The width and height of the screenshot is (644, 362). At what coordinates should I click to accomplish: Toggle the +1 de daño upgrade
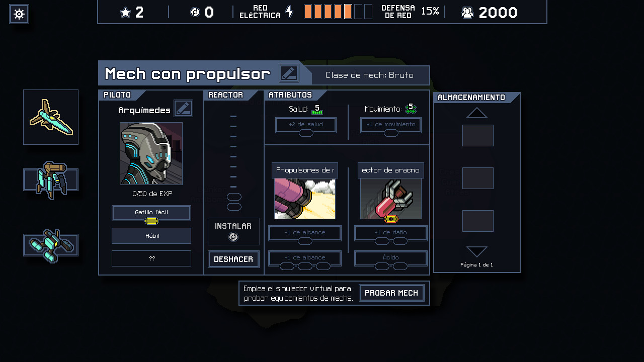coord(391,233)
